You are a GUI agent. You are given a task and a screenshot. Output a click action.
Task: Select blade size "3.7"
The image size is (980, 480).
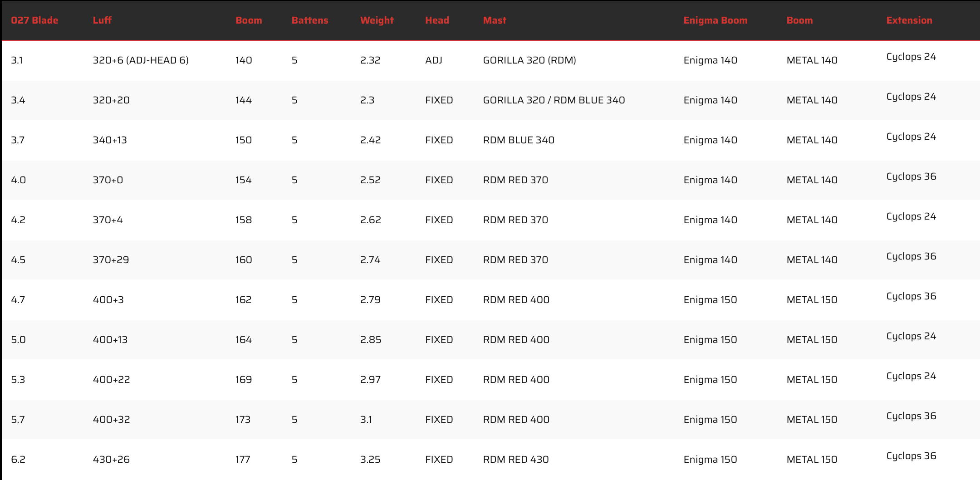[x=18, y=140]
